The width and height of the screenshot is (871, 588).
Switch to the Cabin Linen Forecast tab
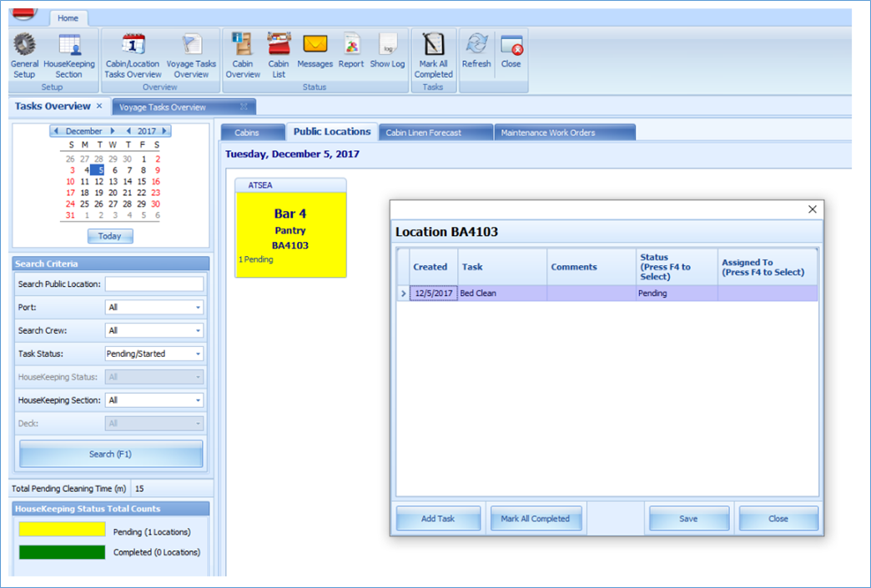pyautogui.click(x=432, y=131)
